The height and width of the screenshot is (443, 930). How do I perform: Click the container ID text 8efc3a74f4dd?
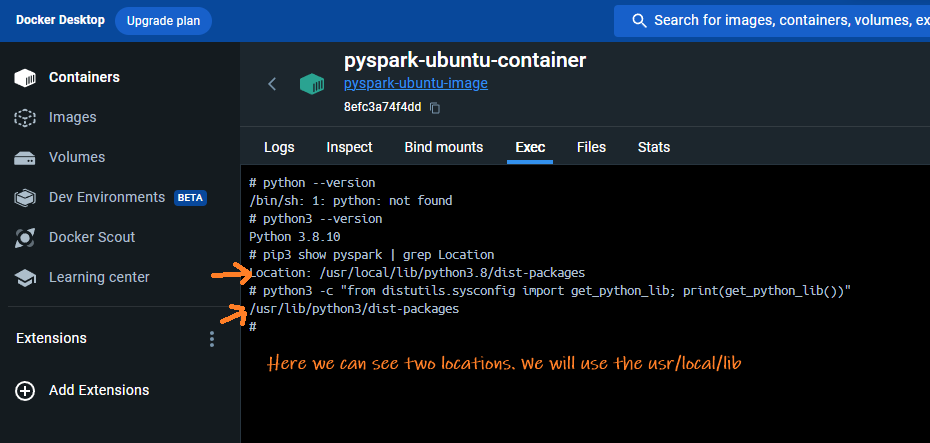(x=383, y=107)
